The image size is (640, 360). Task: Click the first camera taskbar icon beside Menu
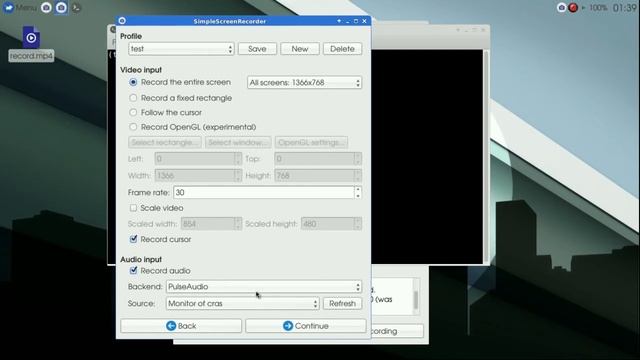pos(46,7)
